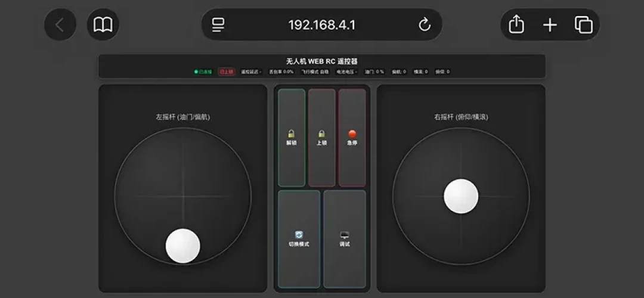Image resolution: width=644 pixels, height=298 pixels.
Task: Open the 调试 debug button
Action: 345,239
